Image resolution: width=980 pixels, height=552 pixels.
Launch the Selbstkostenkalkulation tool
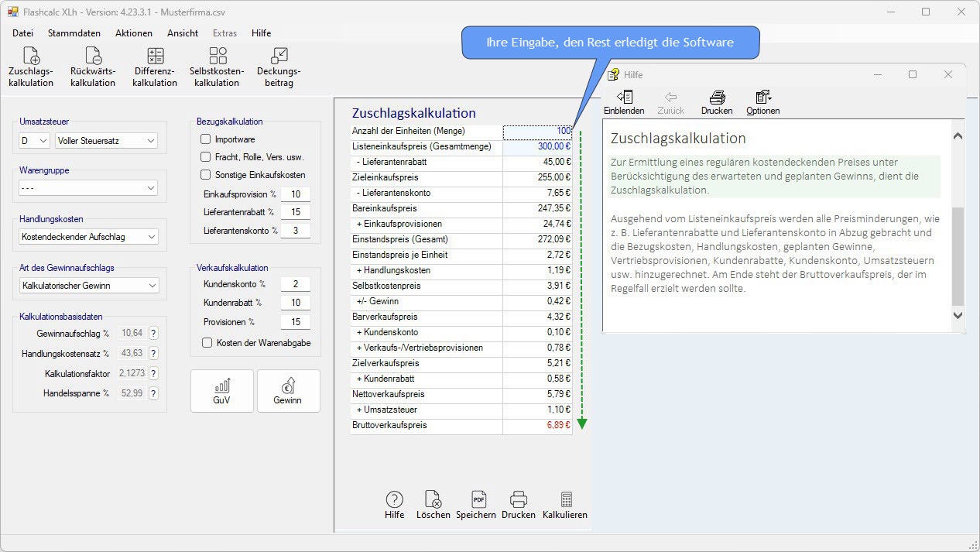218,67
